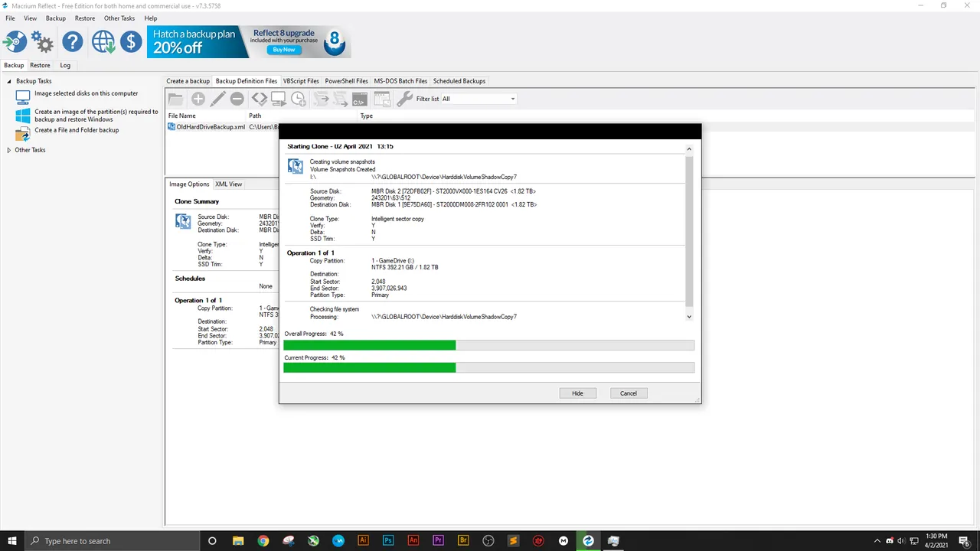Click the Overall Progress bar
Viewport: 980px width, 551px height.
488,345
